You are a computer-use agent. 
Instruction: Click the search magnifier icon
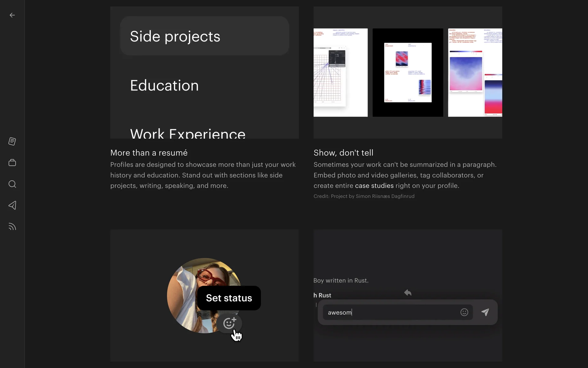click(12, 184)
